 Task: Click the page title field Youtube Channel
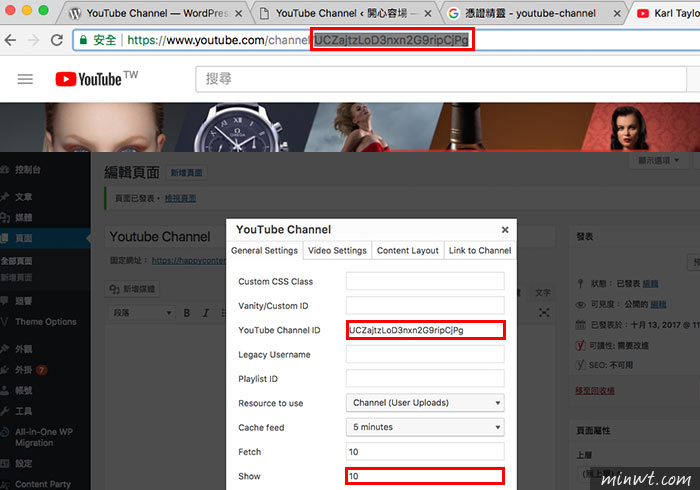pos(166,237)
